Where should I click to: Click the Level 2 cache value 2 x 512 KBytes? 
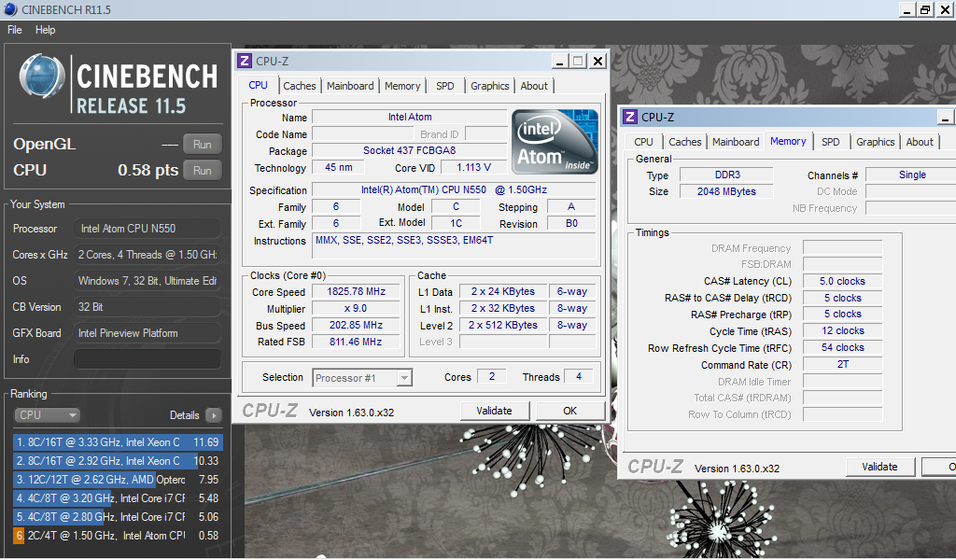click(x=503, y=326)
